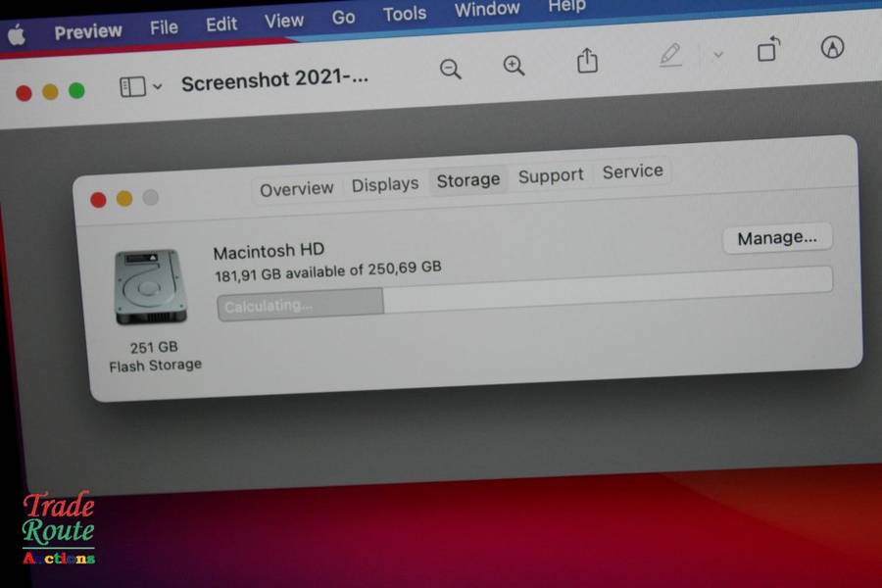Select the Support tab

550,175
